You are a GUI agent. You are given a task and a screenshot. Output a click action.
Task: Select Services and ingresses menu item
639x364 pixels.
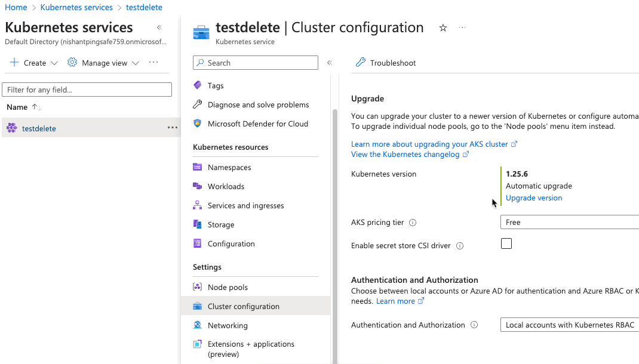(x=245, y=205)
